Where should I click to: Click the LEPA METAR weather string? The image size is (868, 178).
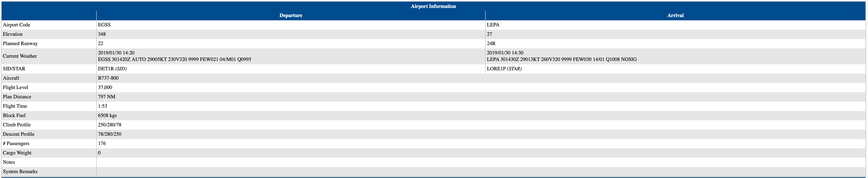coord(561,59)
